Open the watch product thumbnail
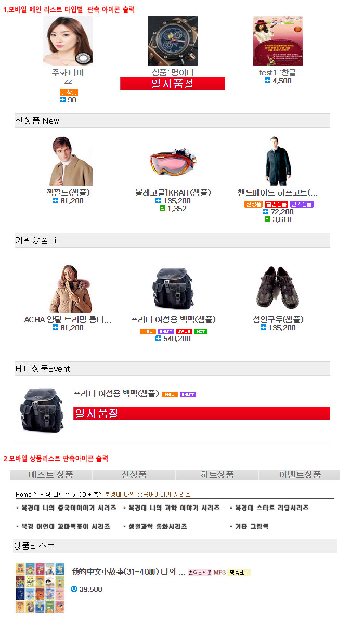The image size is (364, 624). [x=173, y=41]
